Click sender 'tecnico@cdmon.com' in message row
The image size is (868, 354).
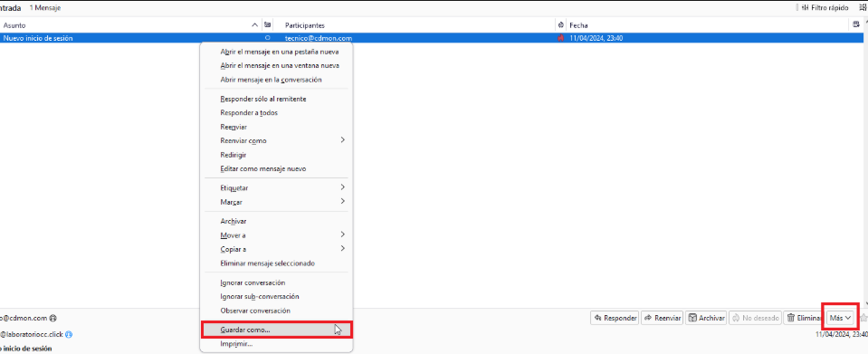[319, 38]
